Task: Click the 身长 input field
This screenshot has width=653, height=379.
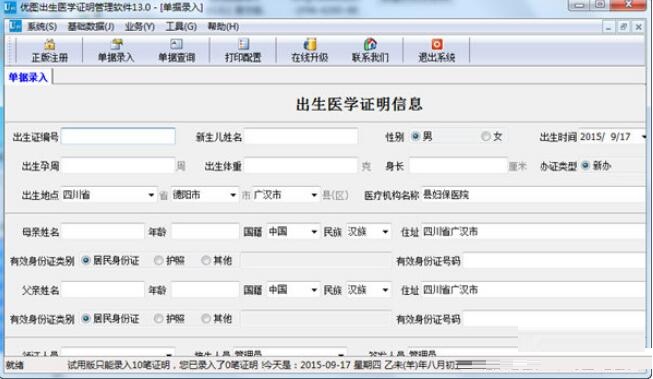Action: coord(458,166)
